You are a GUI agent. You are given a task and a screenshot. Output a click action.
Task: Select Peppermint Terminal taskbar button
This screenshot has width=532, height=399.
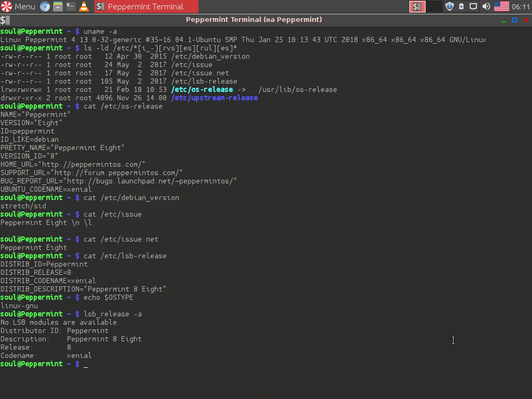(x=147, y=6)
